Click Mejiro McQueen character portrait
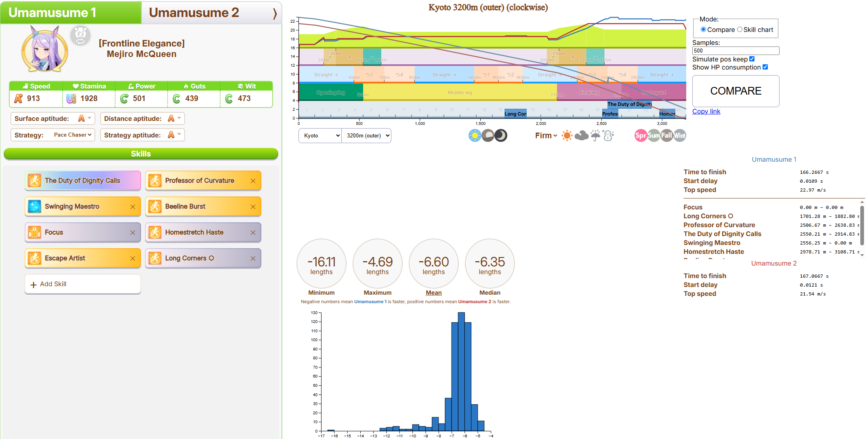This screenshot has height=439, width=868. tap(44, 49)
